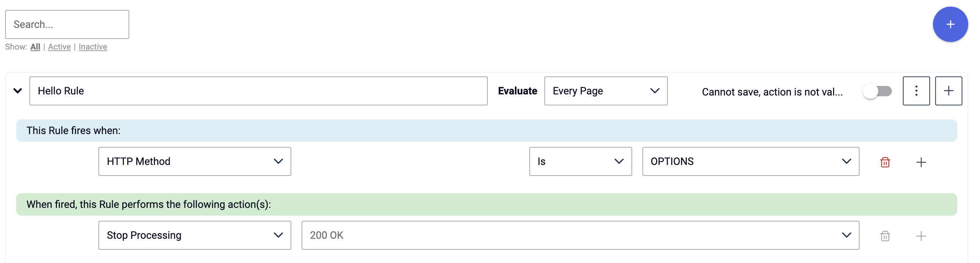Screen dimensions: 980x263
Task: Add a new condition using the plus icon
Action: (x=921, y=162)
